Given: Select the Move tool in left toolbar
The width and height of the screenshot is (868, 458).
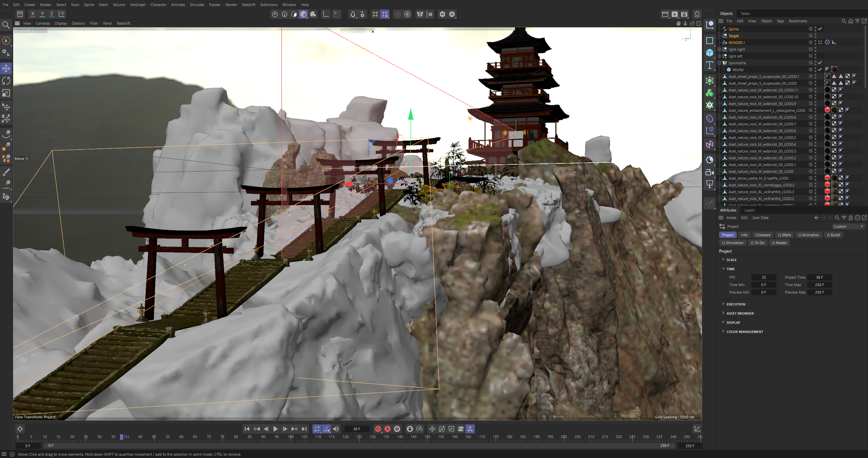Looking at the screenshot, I should click(6, 68).
